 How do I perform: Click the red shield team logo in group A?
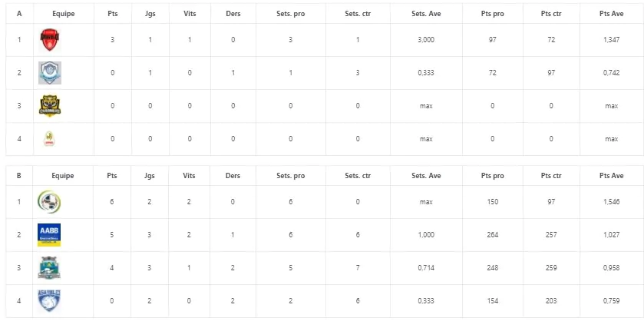49,40
